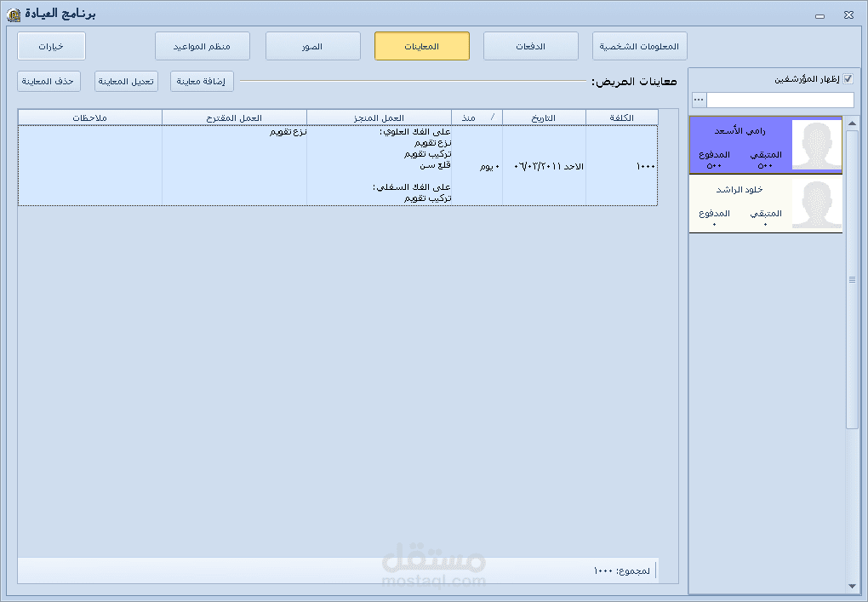Image resolution: width=868 pixels, height=602 pixels.
Task: Minimize the برنامج العيادة window
Action: [x=819, y=15]
